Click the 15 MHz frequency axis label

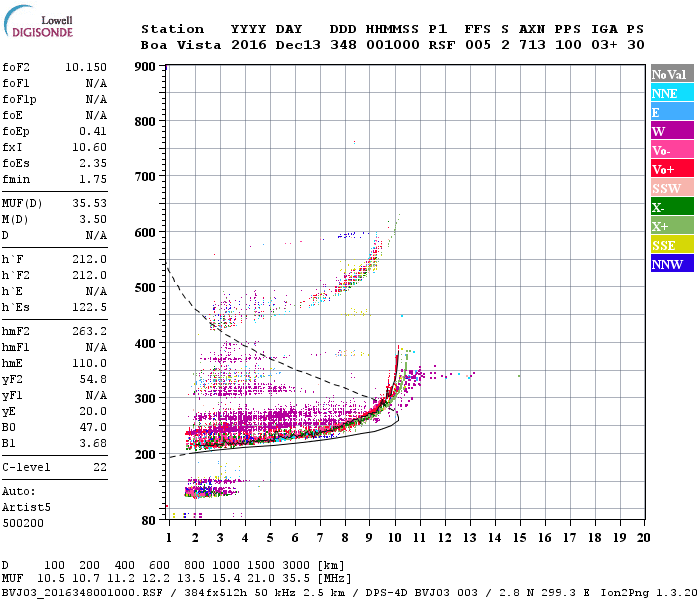click(x=520, y=538)
